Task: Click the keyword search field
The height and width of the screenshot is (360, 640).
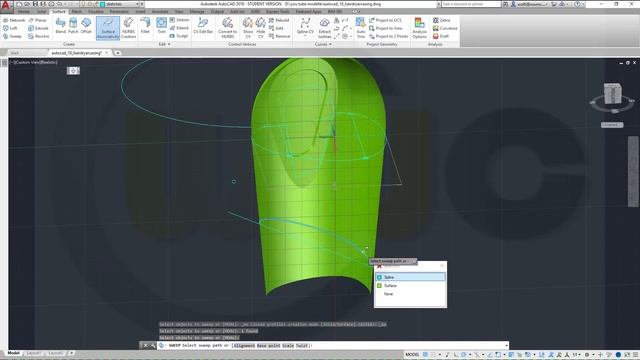Action: coord(470,4)
